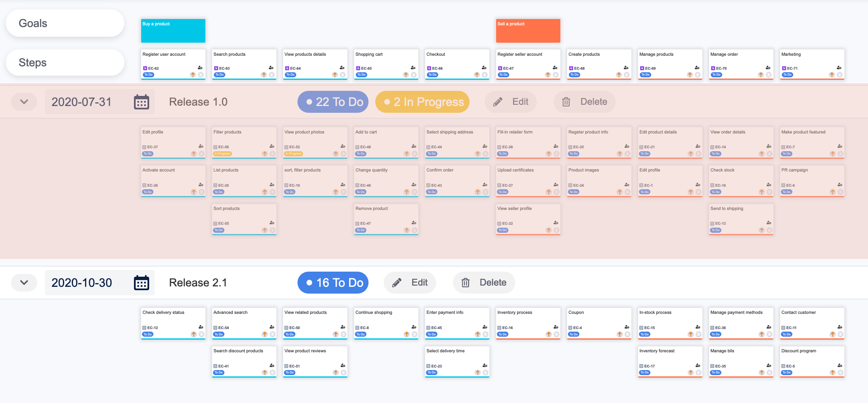Click the priority arrow on the PR campaign card
The image size is (868, 403).
click(832, 191)
